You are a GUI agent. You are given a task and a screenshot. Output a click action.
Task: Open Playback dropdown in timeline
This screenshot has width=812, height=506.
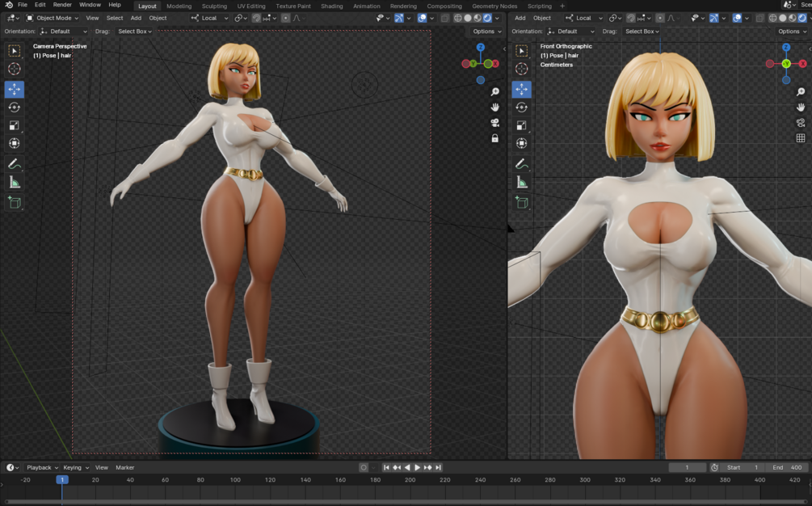pos(42,467)
